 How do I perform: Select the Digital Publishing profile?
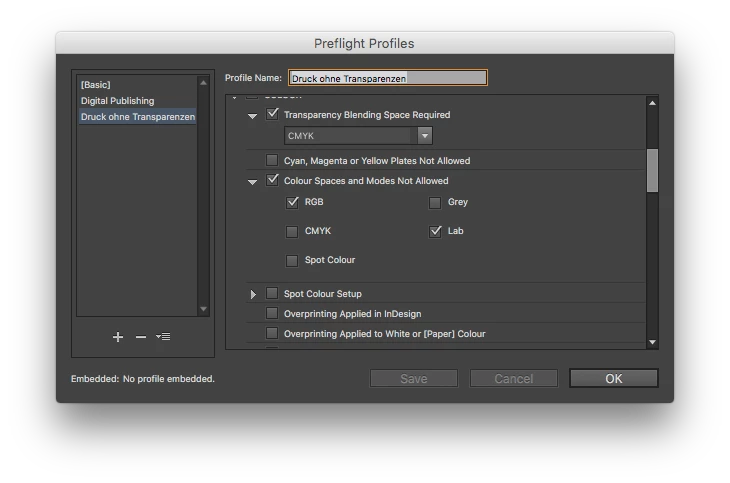[x=117, y=101]
